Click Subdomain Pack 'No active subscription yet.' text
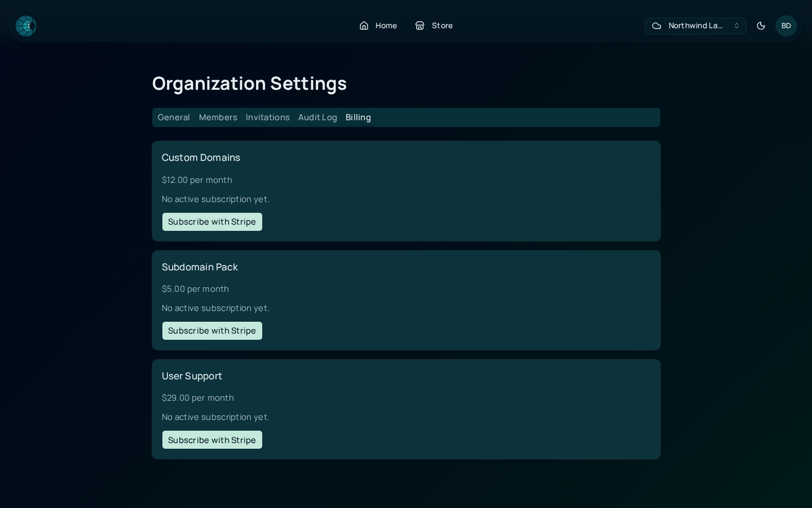The height and width of the screenshot is (508, 812). coord(215,308)
